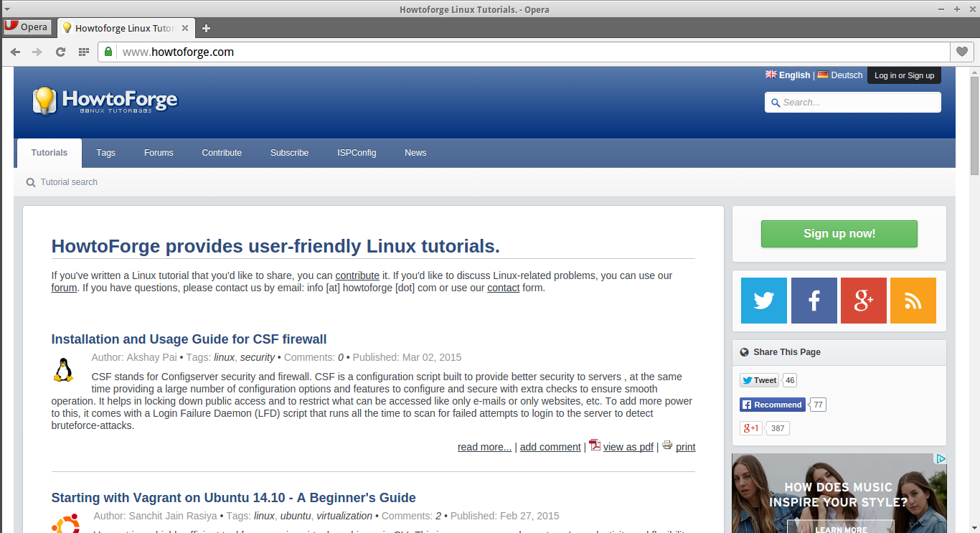Click read more for CSF firewall article
This screenshot has height=533, width=980.
485,447
